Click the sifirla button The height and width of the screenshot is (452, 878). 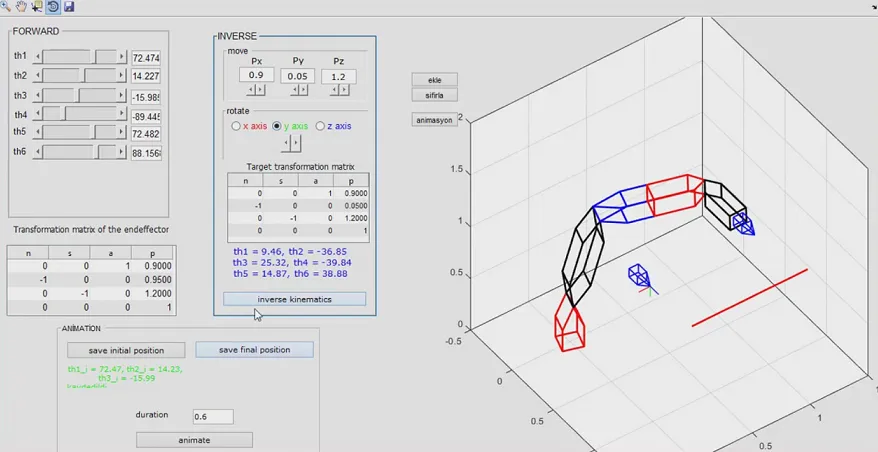coord(435,95)
